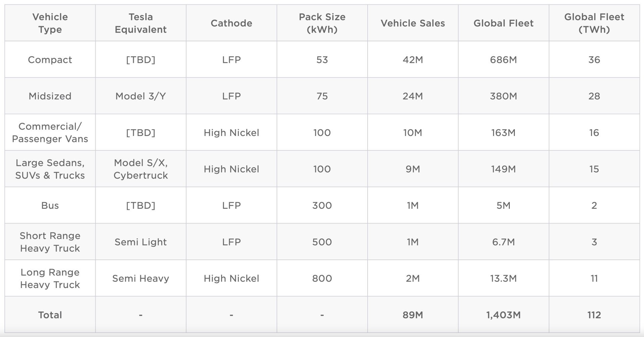Screen dimensions: 644x337
Task: Click the Short Range Heavy Truck cell
Action: pos(50,242)
